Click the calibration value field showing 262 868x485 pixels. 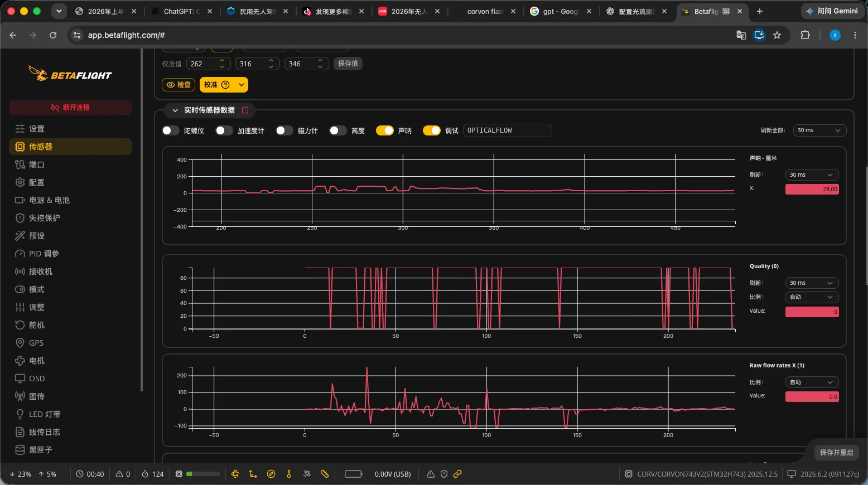coord(209,64)
